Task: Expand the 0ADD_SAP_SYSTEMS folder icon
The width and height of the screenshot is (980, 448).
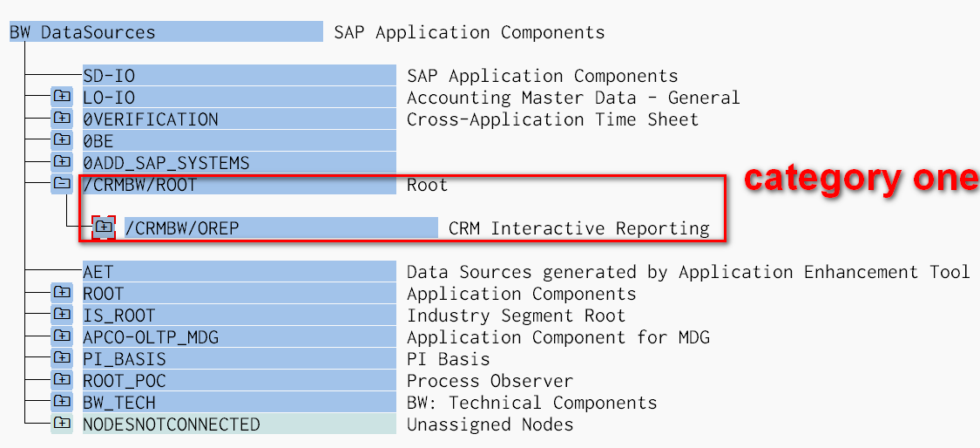Action: (61, 162)
